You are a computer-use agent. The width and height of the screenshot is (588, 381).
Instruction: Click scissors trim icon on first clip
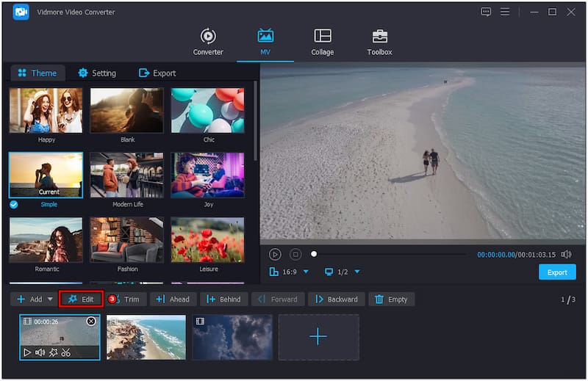click(x=66, y=352)
